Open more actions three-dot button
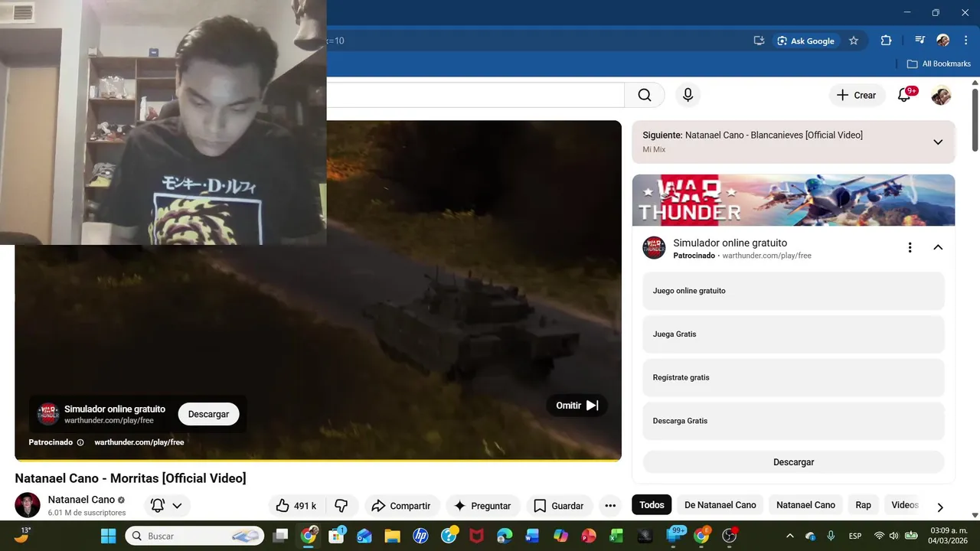Image resolution: width=980 pixels, height=551 pixels. (610, 506)
